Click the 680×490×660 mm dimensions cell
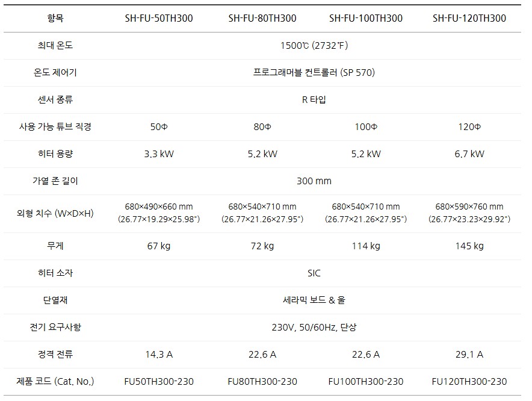The width and height of the screenshot is (532, 401). pos(159,213)
